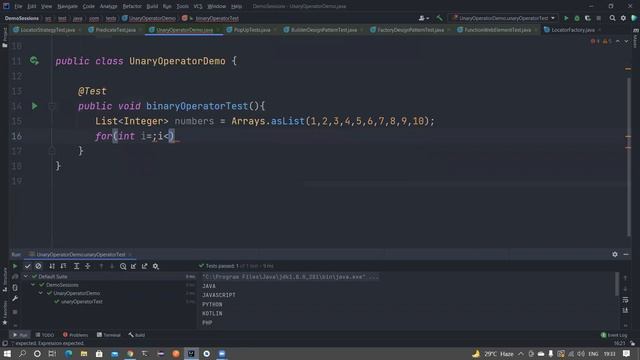
Task: Open Chrome from the taskbar
Action: coord(130,353)
